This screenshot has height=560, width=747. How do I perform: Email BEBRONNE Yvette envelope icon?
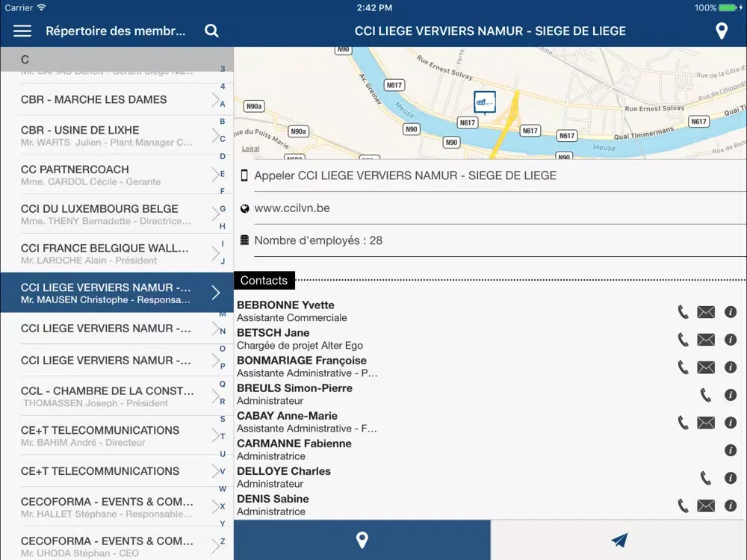point(706,312)
